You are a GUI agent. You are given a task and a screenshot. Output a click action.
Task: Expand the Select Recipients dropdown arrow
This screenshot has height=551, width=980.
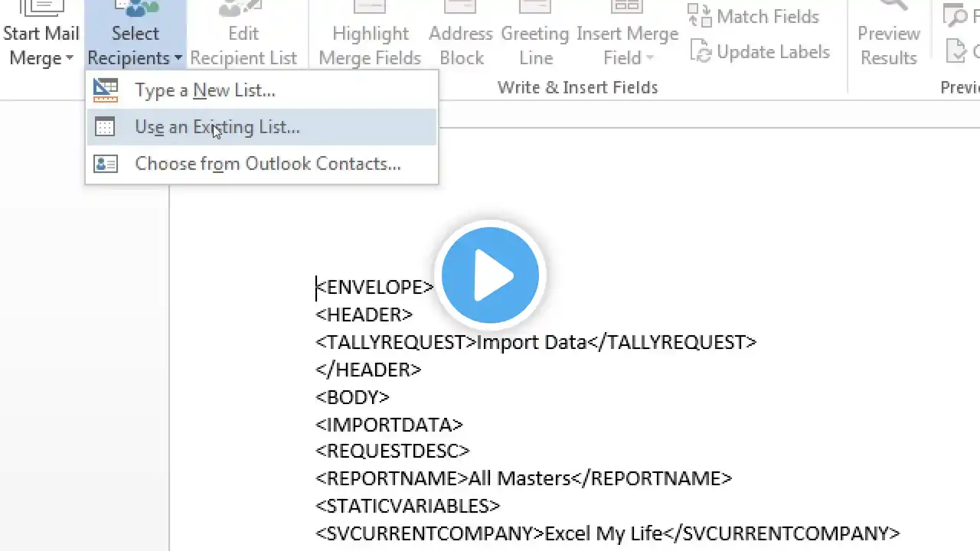[x=178, y=59]
